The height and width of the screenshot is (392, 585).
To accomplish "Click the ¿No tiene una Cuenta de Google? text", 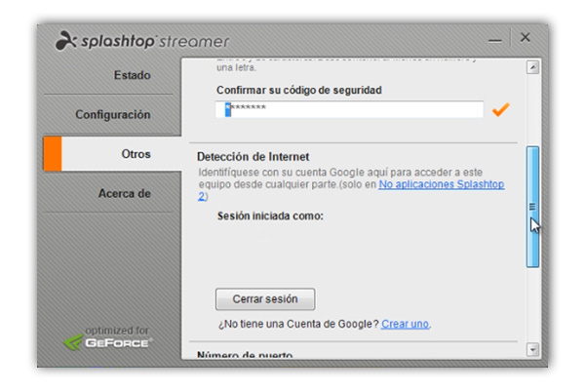I will click(298, 324).
